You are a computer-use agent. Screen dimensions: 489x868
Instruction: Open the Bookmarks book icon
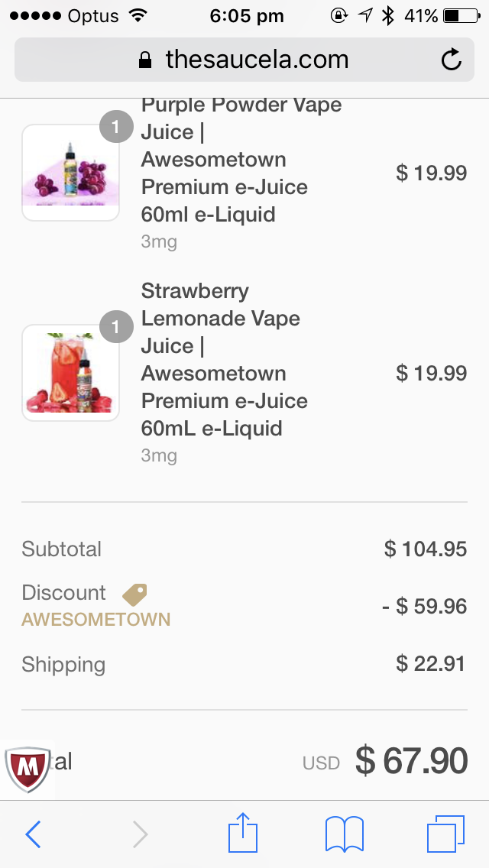coord(344,834)
